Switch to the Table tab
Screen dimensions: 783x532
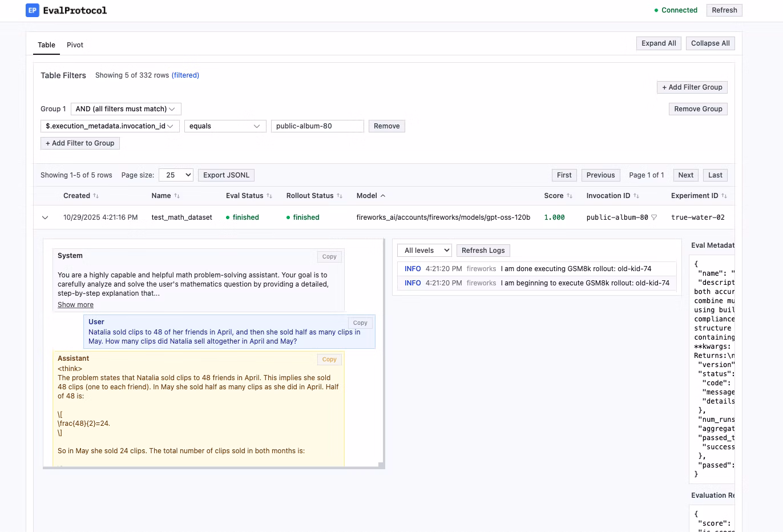point(46,45)
